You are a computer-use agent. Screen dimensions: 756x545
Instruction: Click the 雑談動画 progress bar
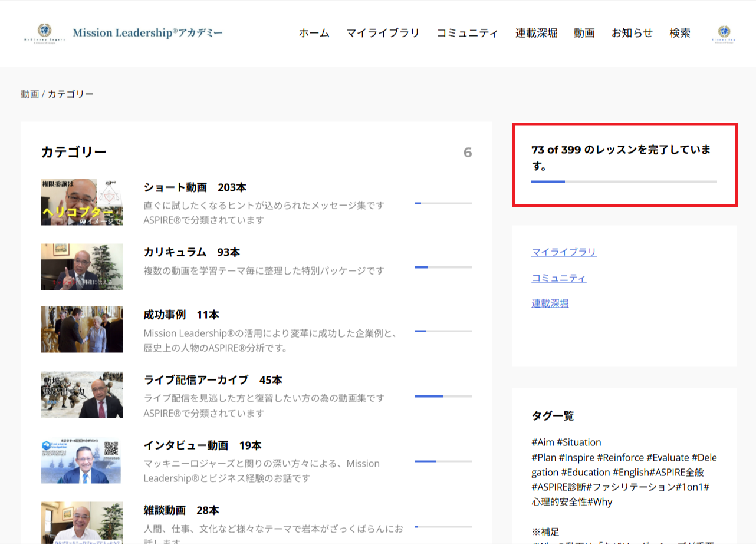coord(443,527)
